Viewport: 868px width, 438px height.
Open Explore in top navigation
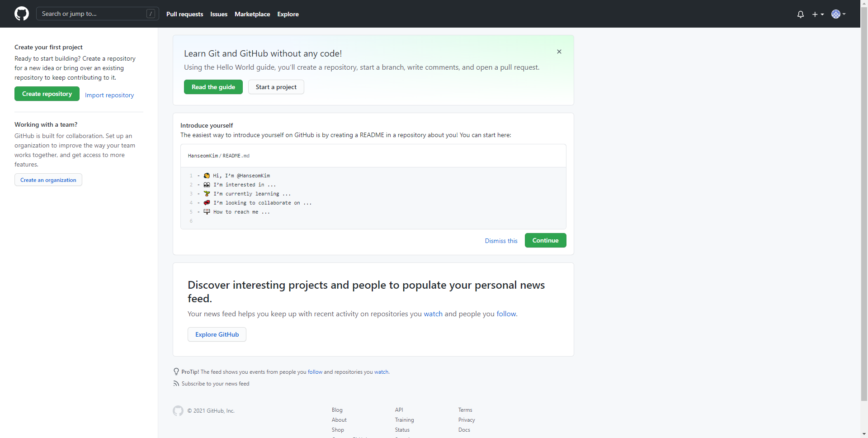288,14
